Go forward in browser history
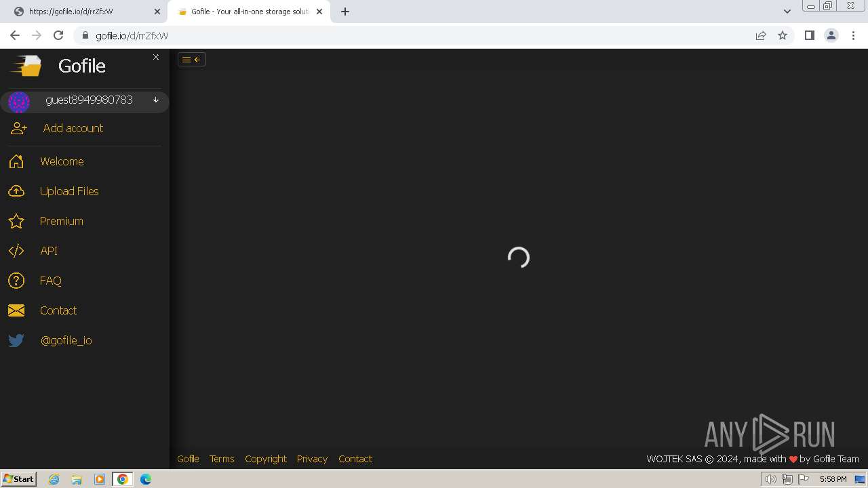This screenshot has height=488, width=868. pyautogui.click(x=37, y=35)
